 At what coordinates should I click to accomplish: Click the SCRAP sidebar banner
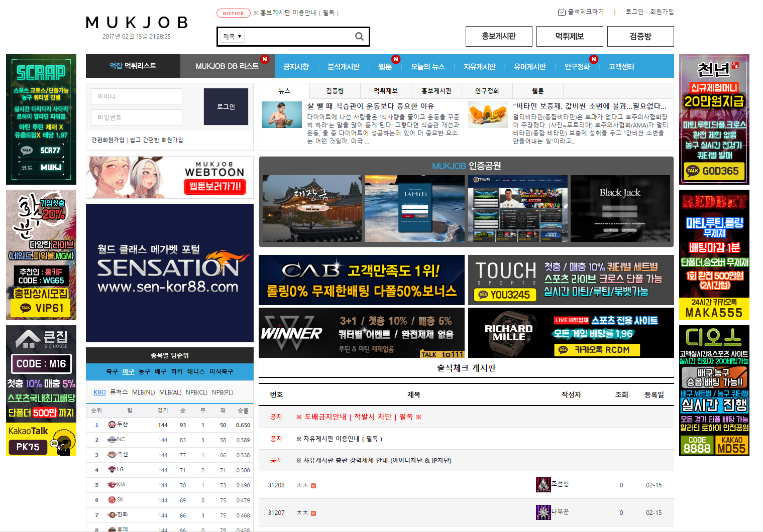click(x=41, y=119)
